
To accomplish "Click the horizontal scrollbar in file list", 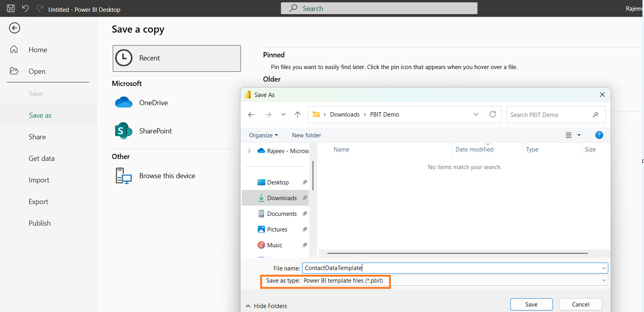I will 457,253.
